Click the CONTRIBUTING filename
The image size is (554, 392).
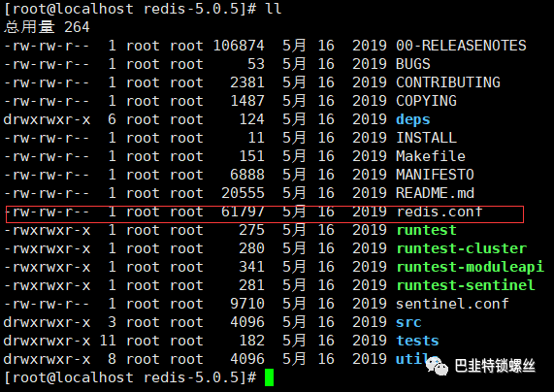tap(448, 82)
